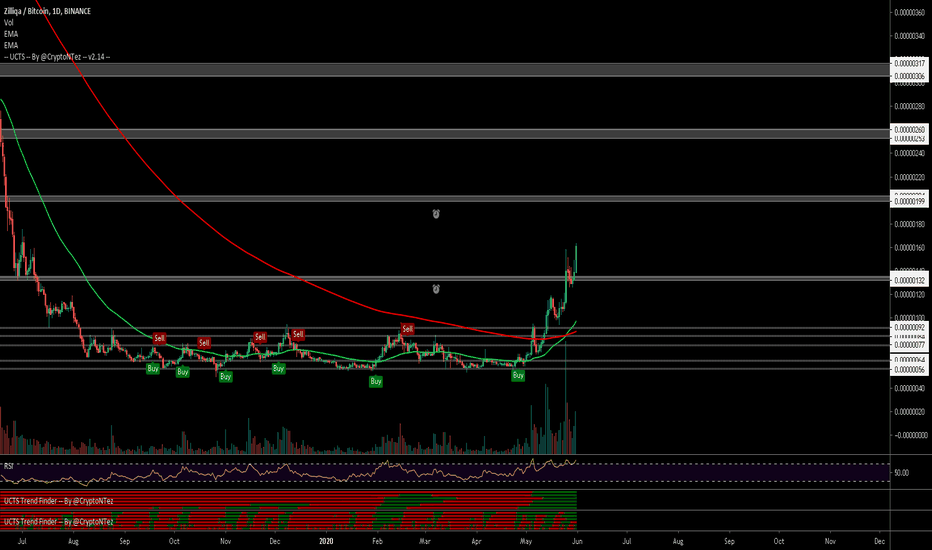The image size is (932, 550).
Task: Select the second EMA indicator label
Action: (11, 45)
